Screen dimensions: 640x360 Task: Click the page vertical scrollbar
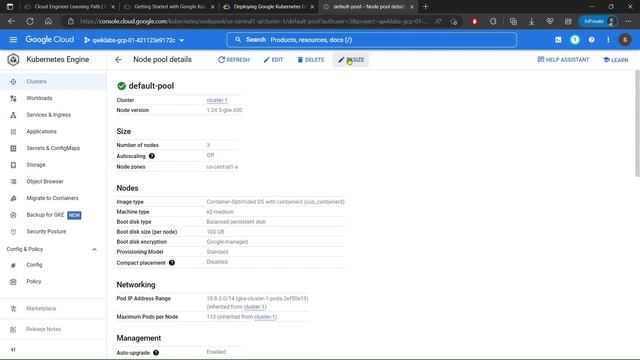click(x=637, y=124)
